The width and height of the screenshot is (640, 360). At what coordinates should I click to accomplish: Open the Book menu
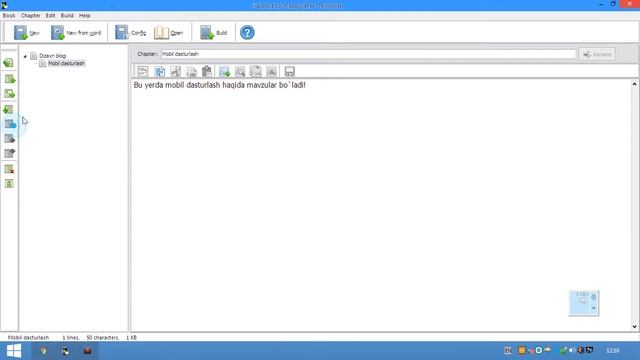pos(9,16)
